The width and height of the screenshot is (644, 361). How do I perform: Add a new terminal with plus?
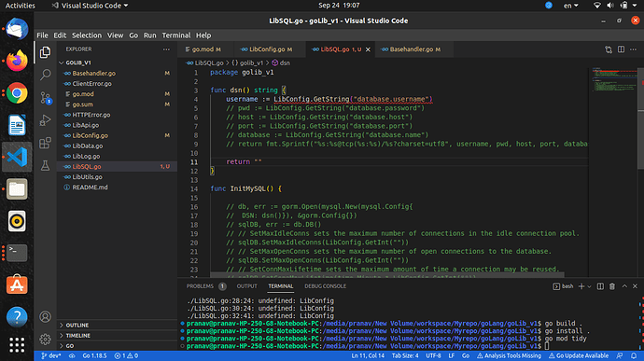pos(581,286)
